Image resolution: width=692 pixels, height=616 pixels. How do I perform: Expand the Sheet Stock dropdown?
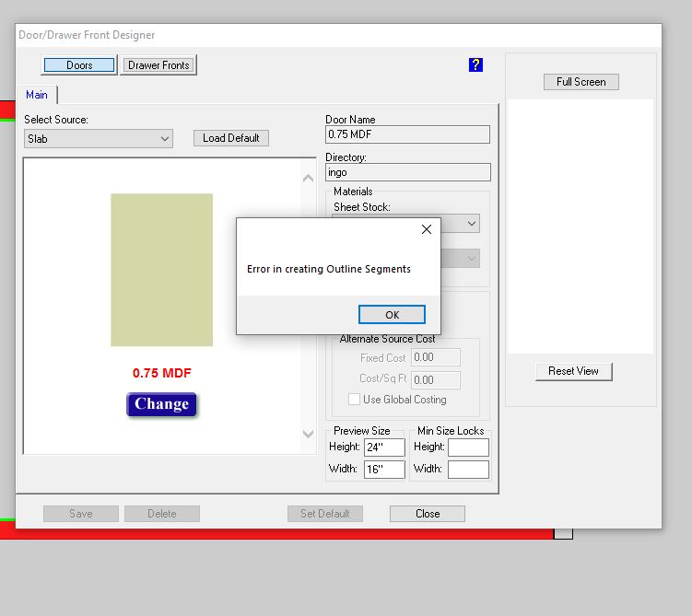[471, 224]
